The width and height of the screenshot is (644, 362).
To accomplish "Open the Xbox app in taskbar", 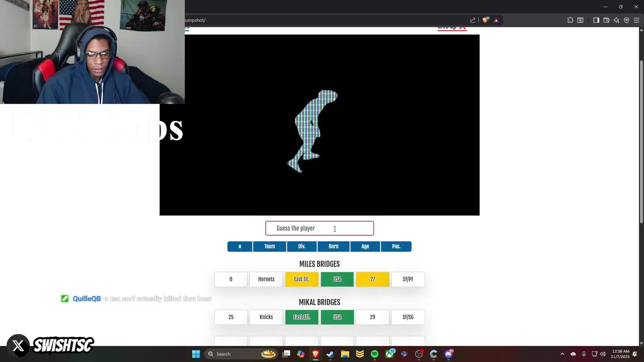I will coord(389,354).
